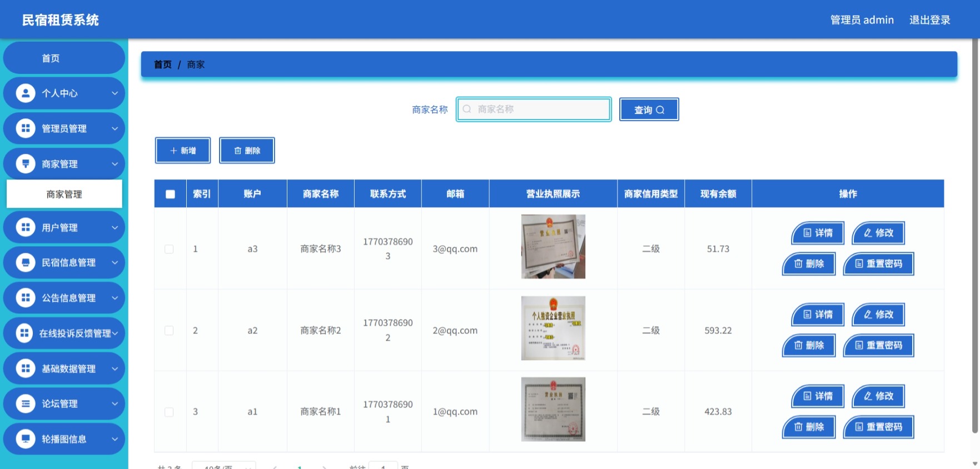Click the 修改 pencil icon for a3

tap(868, 233)
